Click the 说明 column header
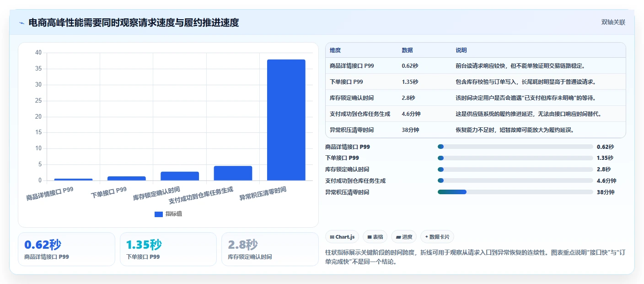 462,50
